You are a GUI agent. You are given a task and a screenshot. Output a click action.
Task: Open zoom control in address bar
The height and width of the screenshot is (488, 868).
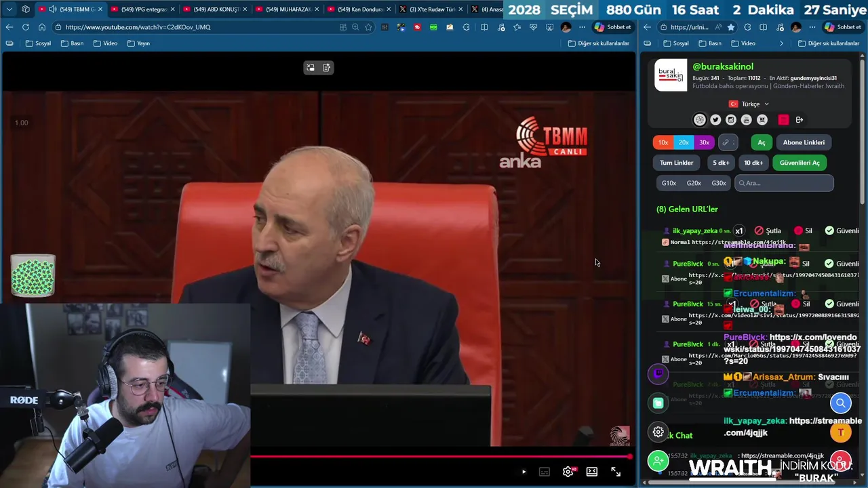click(x=355, y=27)
